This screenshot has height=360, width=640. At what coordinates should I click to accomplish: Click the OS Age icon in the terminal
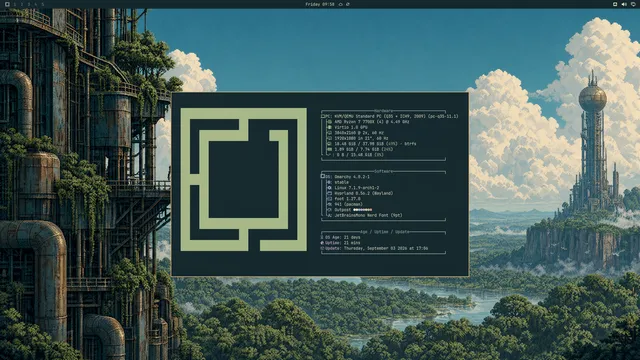coord(322,237)
